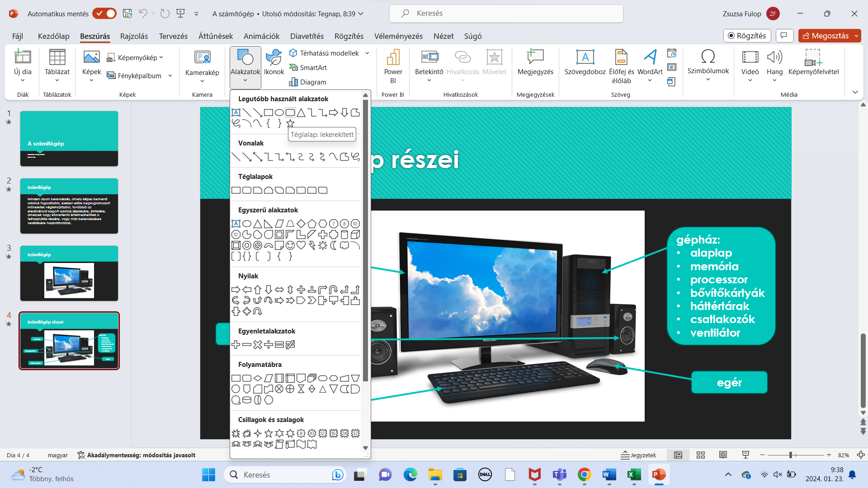Pick the smiley face shape
The image size is (868, 488).
click(x=290, y=245)
